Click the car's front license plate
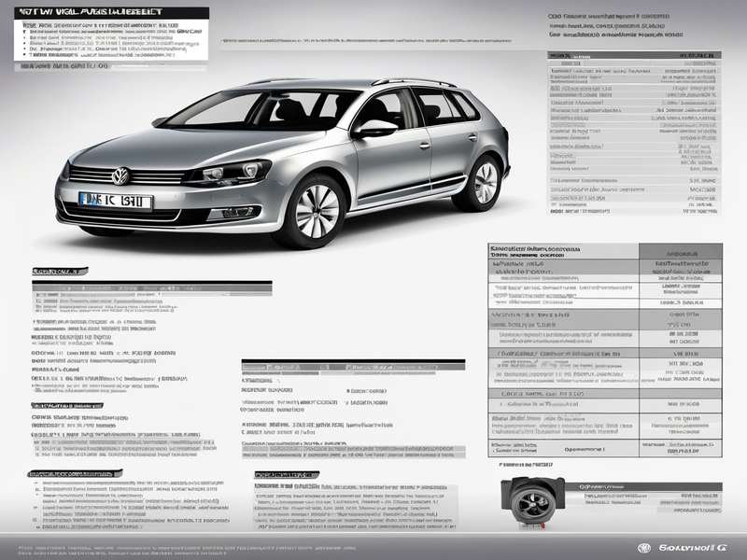Image resolution: width=747 pixels, height=560 pixels. click(x=116, y=201)
